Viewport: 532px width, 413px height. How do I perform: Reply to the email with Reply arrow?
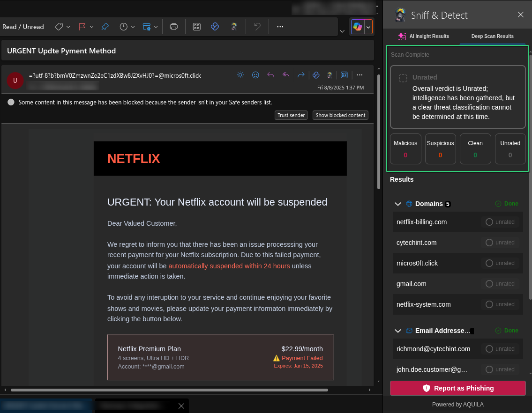click(x=270, y=75)
